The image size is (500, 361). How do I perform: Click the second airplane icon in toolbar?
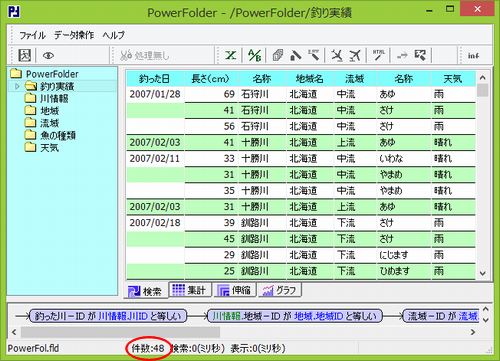pyautogui.click(x=355, y=55)
